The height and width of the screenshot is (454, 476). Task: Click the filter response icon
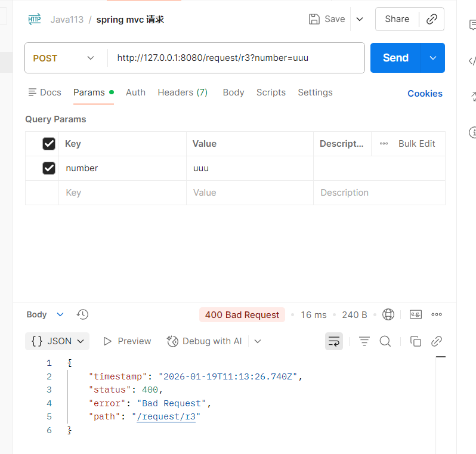pyautogui.click(x=364, y=341)
